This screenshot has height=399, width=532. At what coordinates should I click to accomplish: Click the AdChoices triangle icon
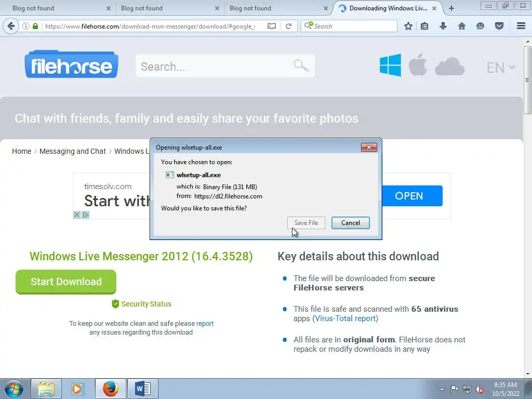pyautogui.click(x=86, y=215)
